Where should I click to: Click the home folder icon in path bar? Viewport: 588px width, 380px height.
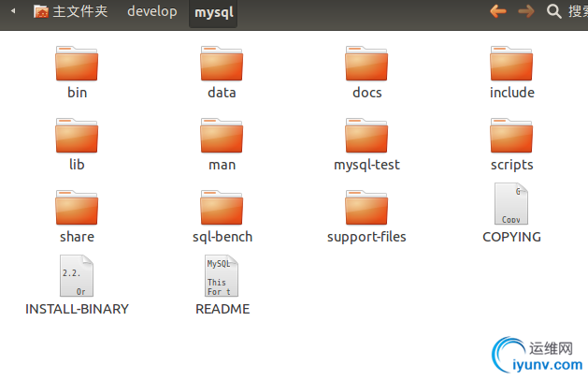pyautogui.click(x=41, y=11)
